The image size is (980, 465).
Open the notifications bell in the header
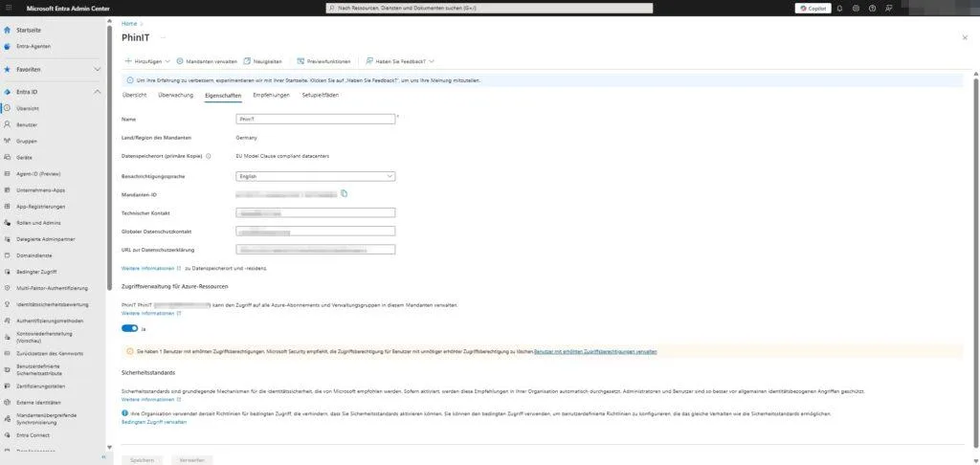pyautogui.click(x=839, y=8)
